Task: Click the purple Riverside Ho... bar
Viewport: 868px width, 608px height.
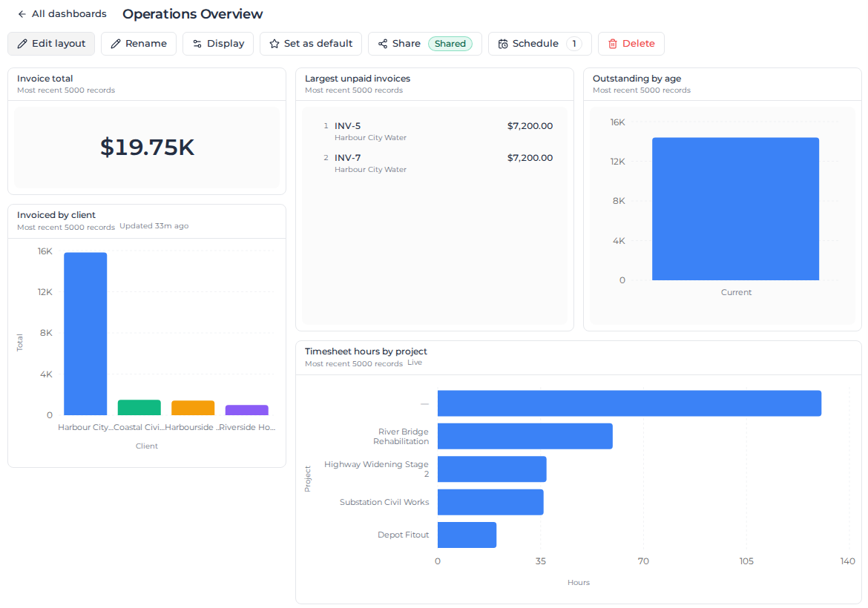Action: click(246, 410)
